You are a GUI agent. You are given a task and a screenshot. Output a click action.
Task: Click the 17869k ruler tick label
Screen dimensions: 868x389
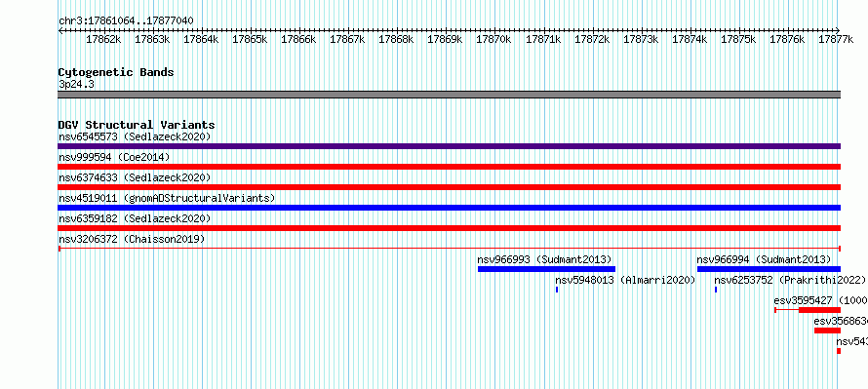pos(445,39)
